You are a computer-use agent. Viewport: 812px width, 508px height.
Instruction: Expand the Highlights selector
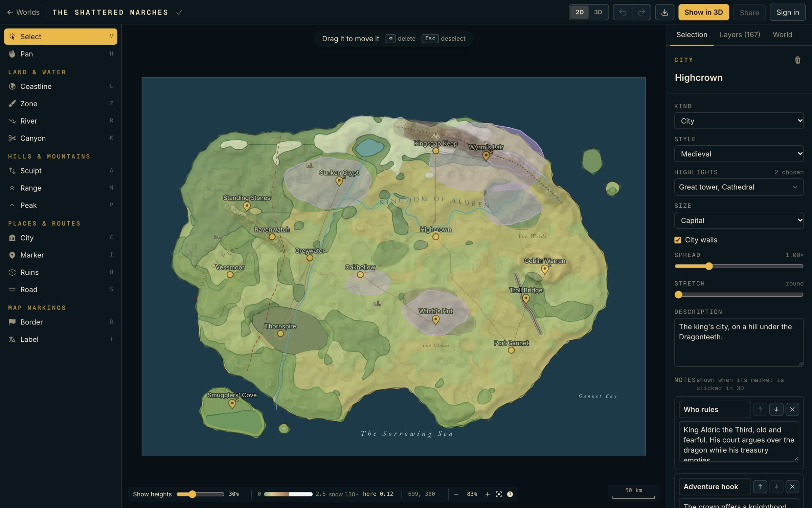click(739, 187)
